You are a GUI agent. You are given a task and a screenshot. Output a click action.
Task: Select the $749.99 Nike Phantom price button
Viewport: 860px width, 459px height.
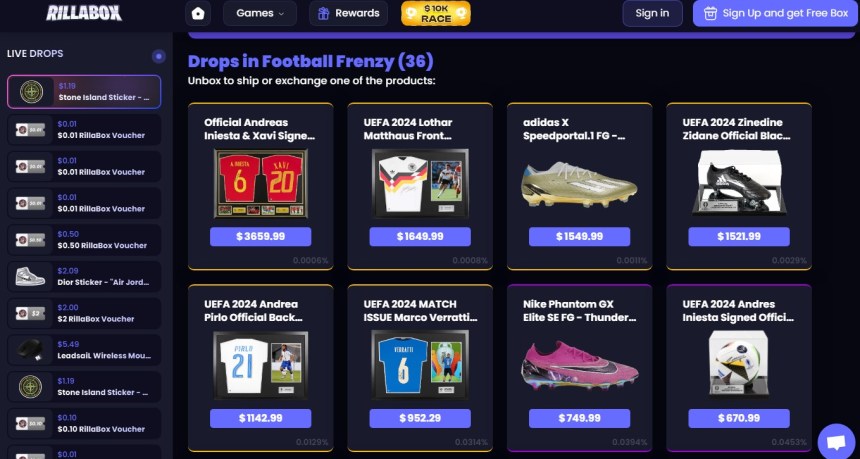pos(579,418)
